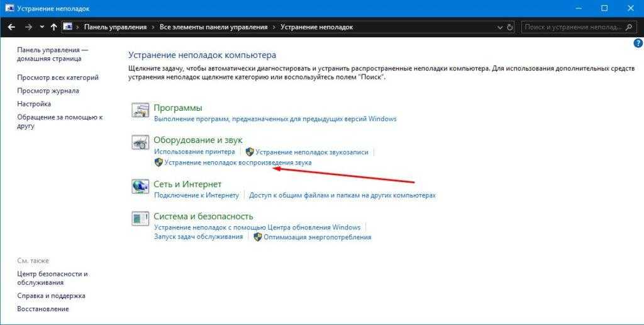Click the Сеть и Интернет globe icon
The width and height of the screenshot is (644, 325).
pyautogui.click(x=140, y=186)
